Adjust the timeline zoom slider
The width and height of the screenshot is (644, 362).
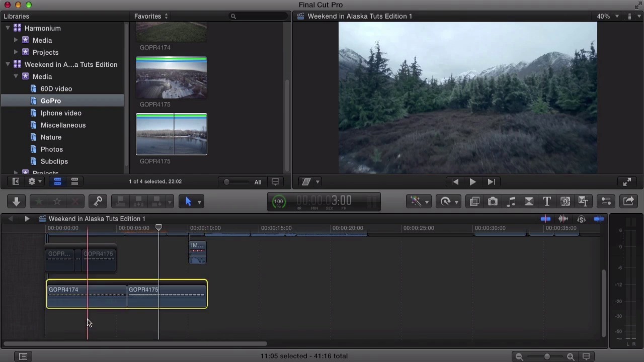[547, 356]
